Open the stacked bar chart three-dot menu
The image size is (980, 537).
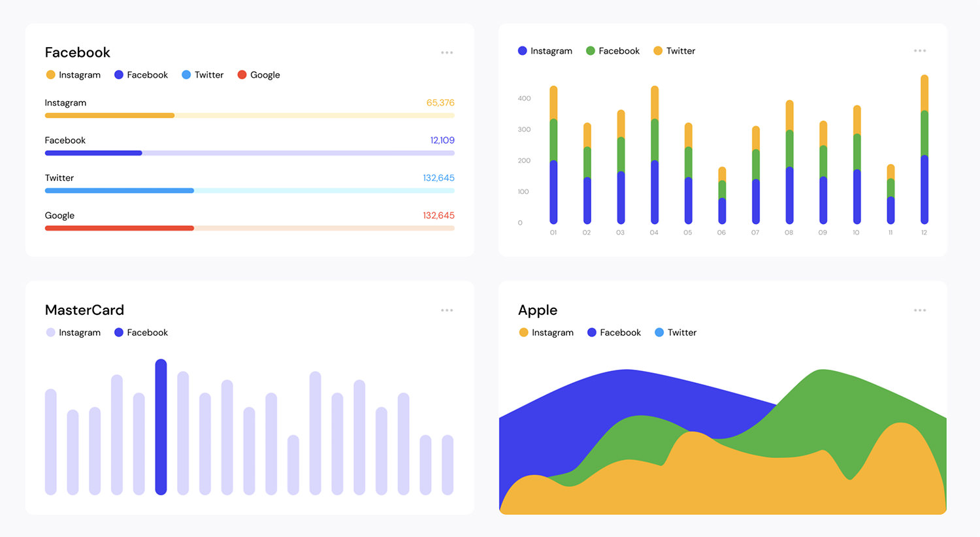pos(920,51)
